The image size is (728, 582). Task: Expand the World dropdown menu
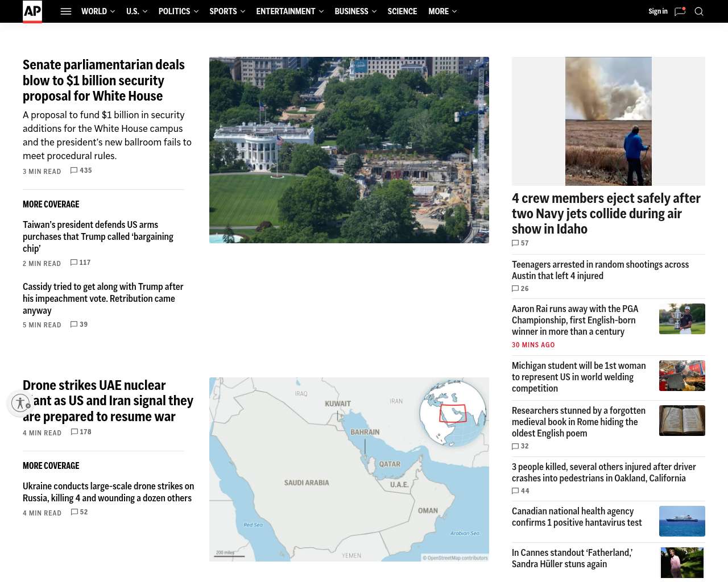pyautogui.click(x=98, y=11)
